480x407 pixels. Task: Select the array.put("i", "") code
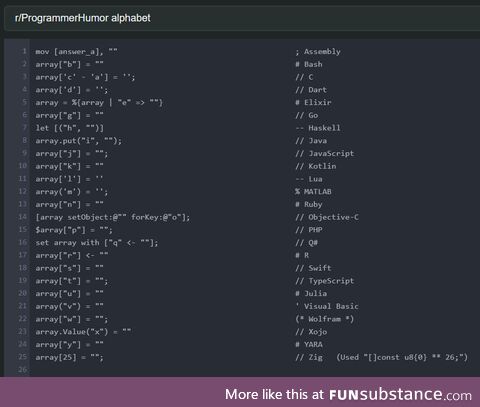coord(79,141)
